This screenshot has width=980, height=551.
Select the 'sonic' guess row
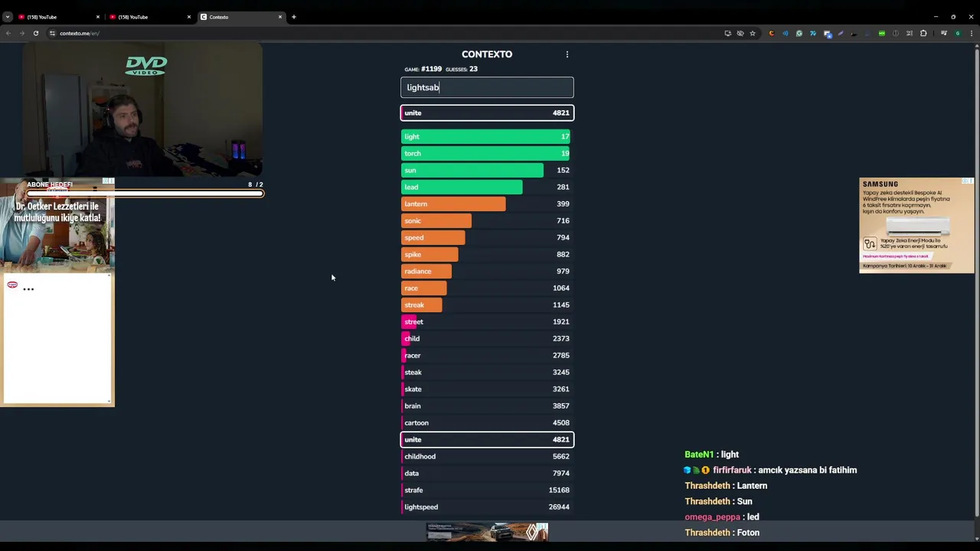(487, 220)
